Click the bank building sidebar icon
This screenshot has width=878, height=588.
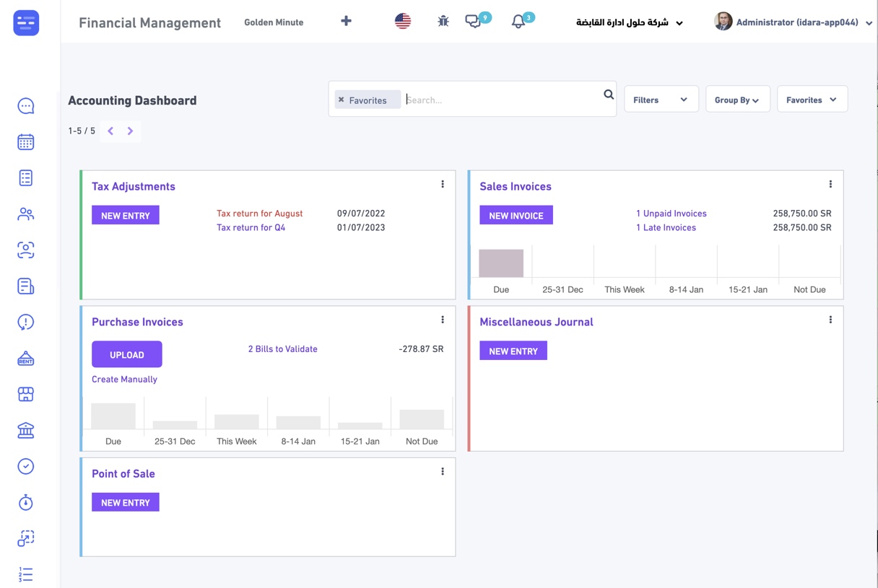(x=26, y=431)
